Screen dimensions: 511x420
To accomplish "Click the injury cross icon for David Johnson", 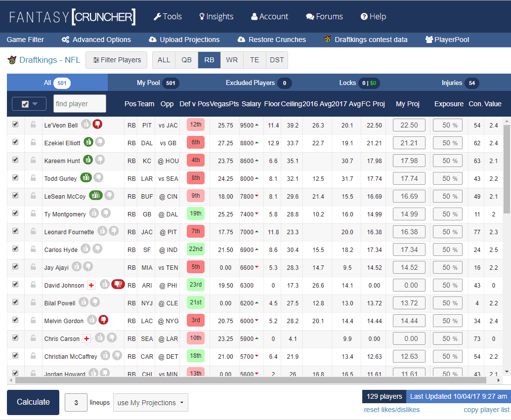I will [x=91, y=286].
